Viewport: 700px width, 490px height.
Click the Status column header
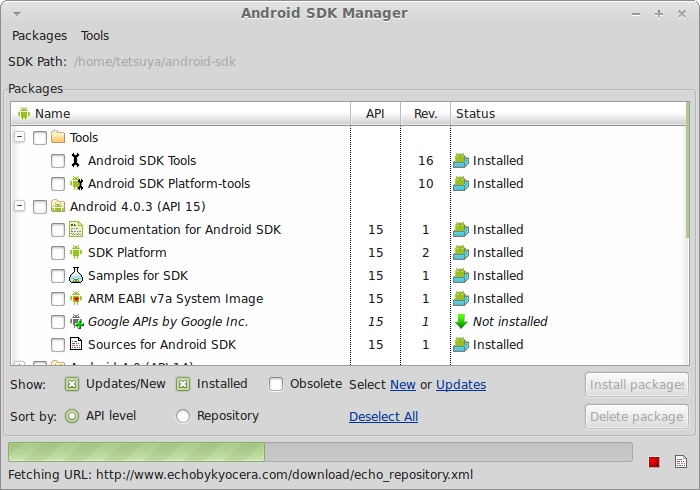coord(568,114)
